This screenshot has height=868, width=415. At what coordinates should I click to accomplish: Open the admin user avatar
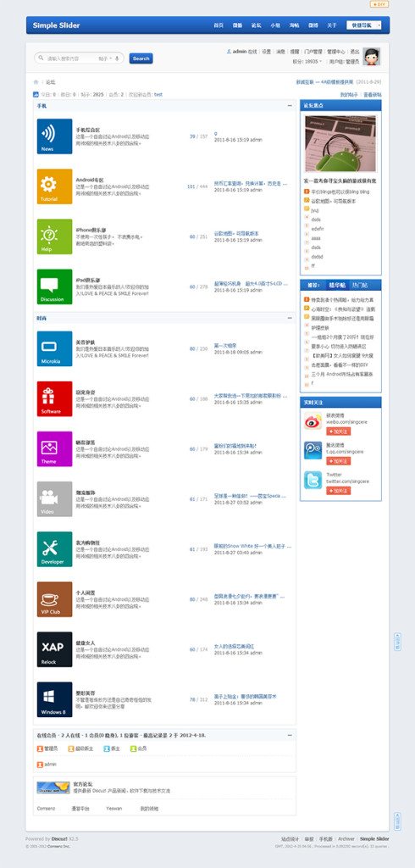[x=372, y=57]
